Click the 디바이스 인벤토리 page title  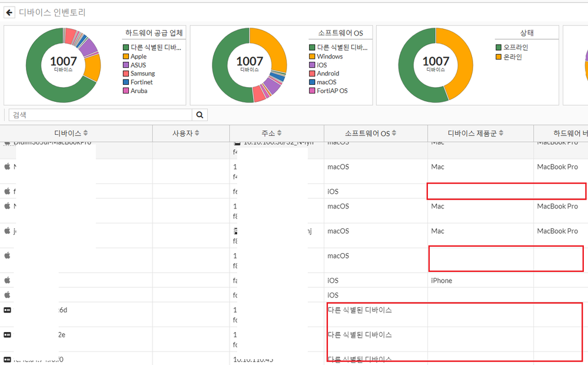point(52,12)
